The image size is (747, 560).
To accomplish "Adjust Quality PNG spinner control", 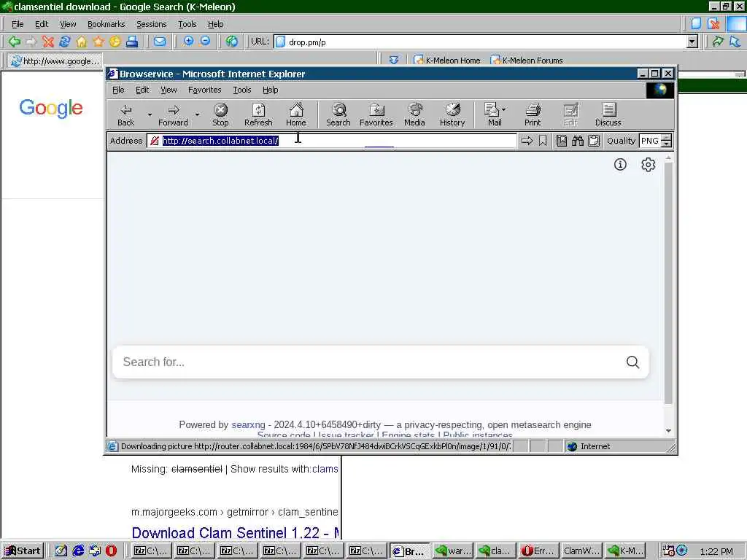I will coord(667,141).
